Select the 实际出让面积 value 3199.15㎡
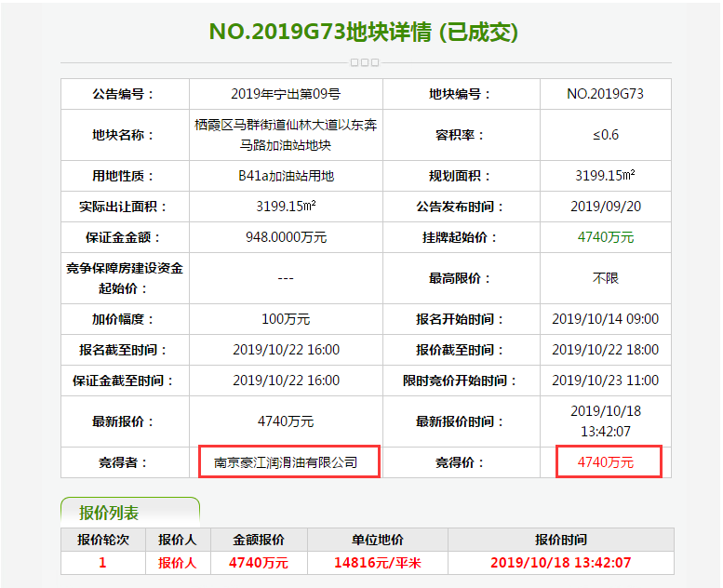This screenshot has width=723, height=588. pyautogui.click(x=286, y=207)
